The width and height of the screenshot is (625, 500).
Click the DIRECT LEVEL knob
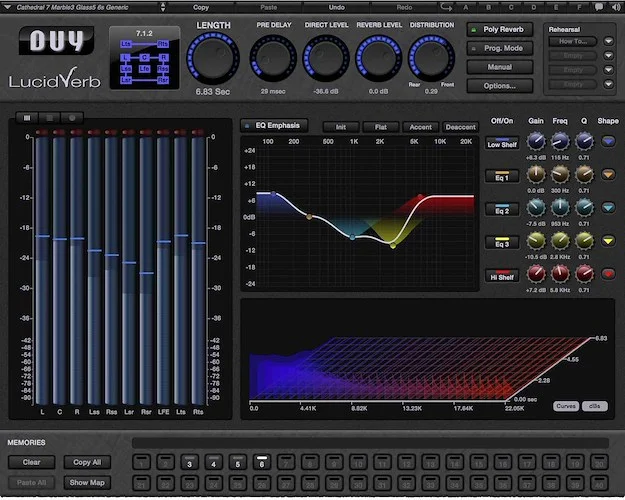point(326,59)
